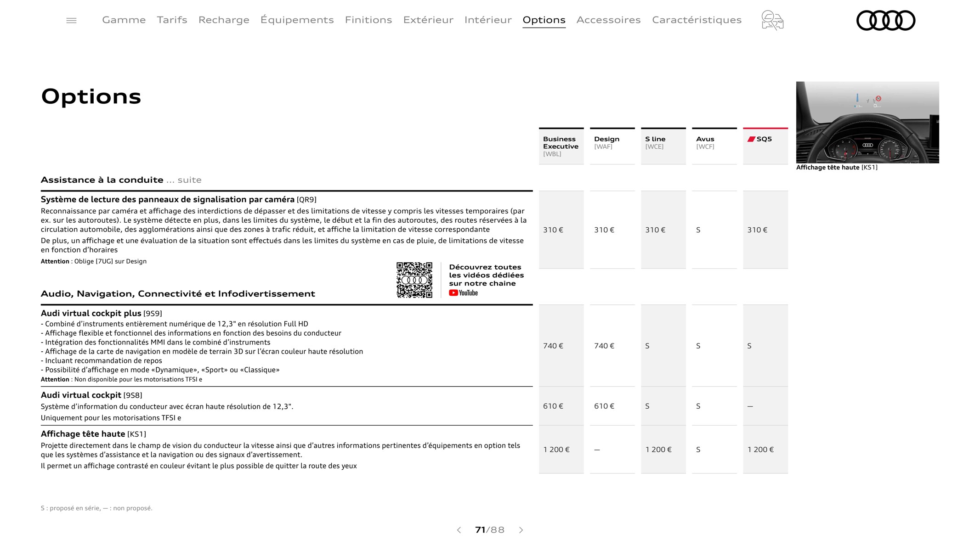Screen dimensions: 980x551
Task: Open the Caractéristiques tab
Action: point(697,20)
